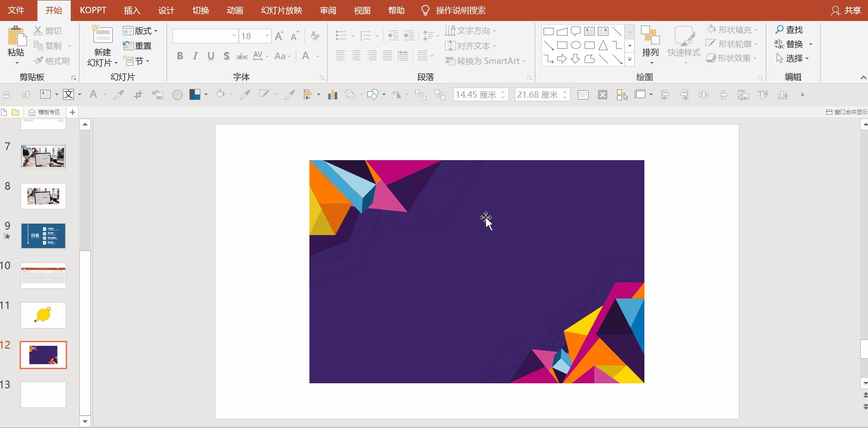Select slide 11 thumbnail with yellow bulb
Image resolution: width=868 pixels, height=428 pixels.
[43, 315]
